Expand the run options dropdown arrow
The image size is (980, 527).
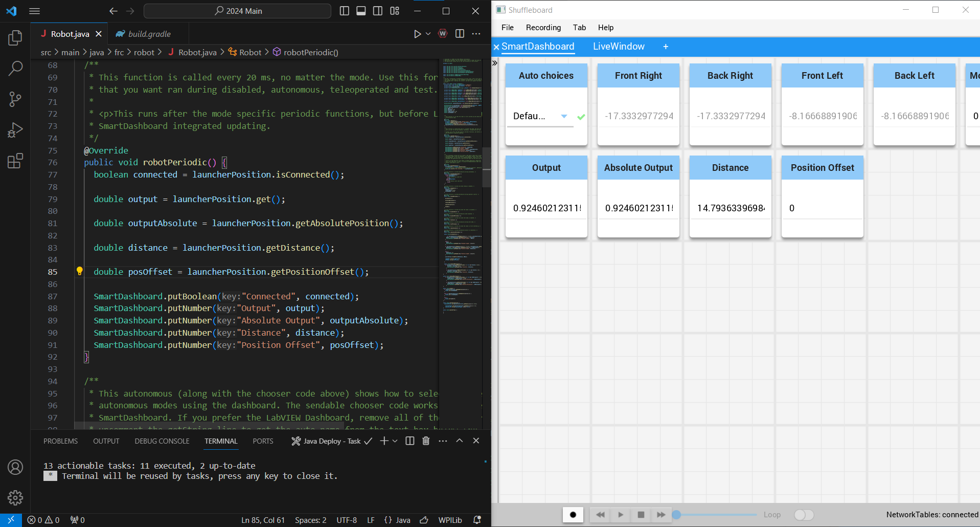click(428, 34)
